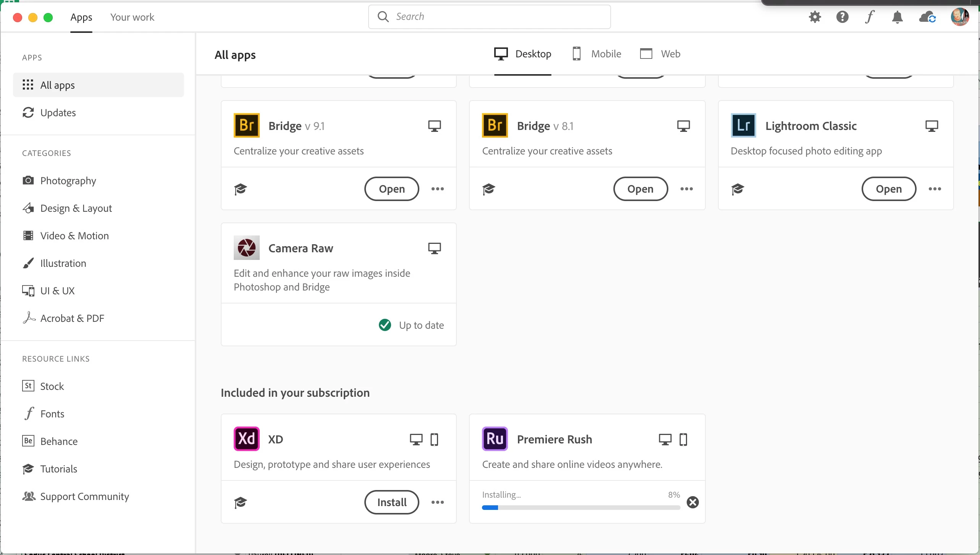This screenshot has height=555, width=980.
Task: Open tutorials for Bridge v 9.1
Action: (x=241, y=189)
